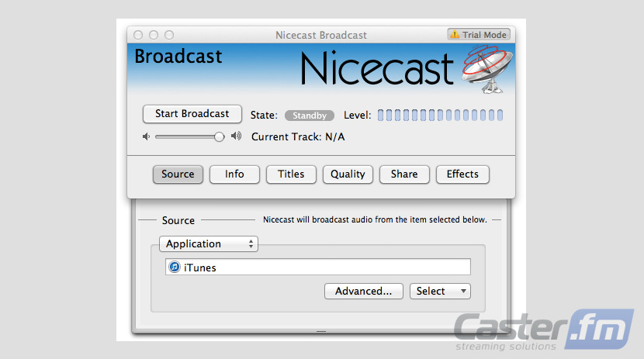Open the Trial Mode warning badge
The height and width of the screenshot is (359, 644).
tap(479, 34)
